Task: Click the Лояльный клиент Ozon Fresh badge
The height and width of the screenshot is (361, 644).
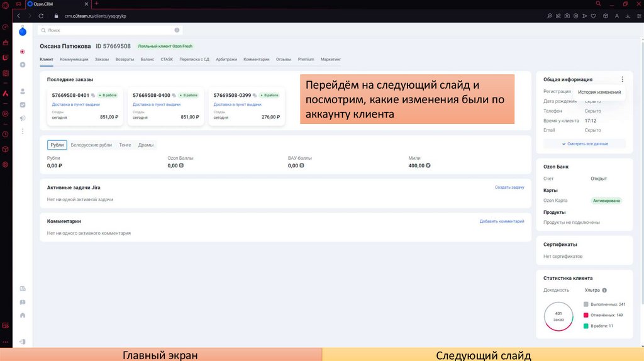Action: pyautogui.click(x=165, y=46)
